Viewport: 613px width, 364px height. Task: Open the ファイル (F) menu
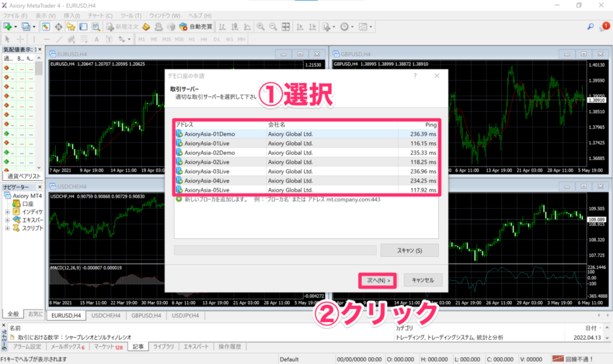[x=15, y=16]
